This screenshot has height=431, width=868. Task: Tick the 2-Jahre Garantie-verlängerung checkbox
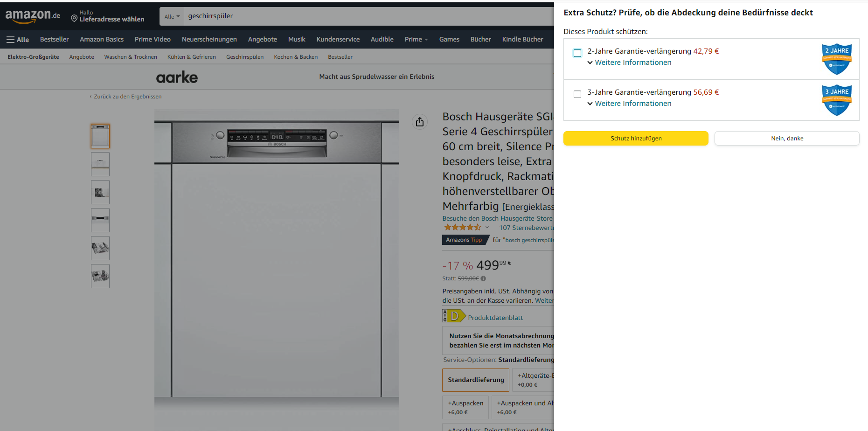click(577, 53)
